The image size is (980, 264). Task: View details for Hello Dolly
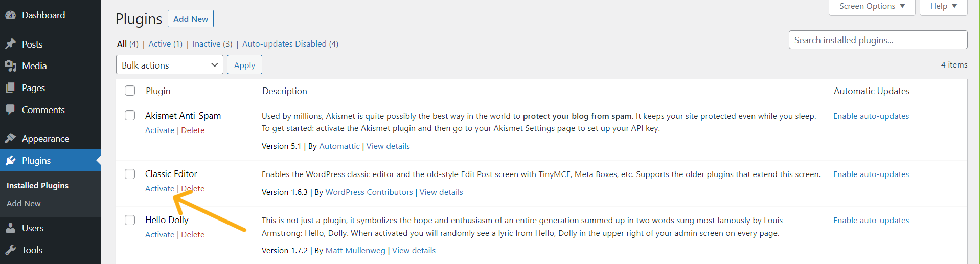click(x=414, y=251)
